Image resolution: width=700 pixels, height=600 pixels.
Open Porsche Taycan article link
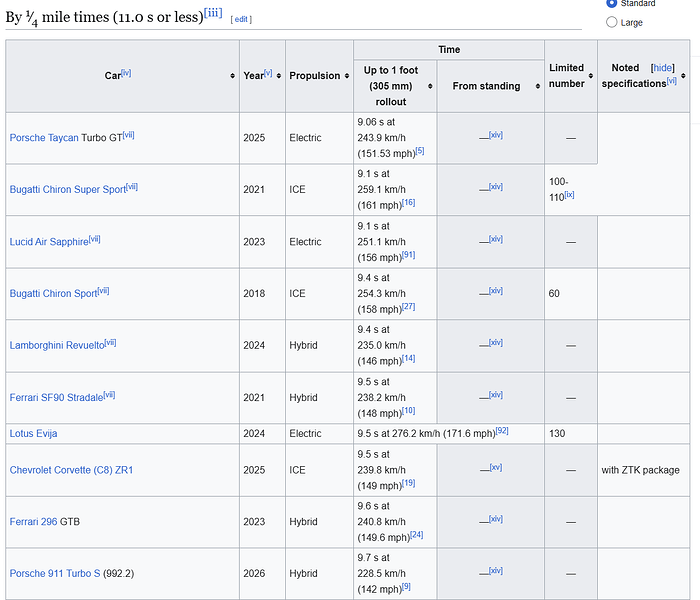pos(44,138)
